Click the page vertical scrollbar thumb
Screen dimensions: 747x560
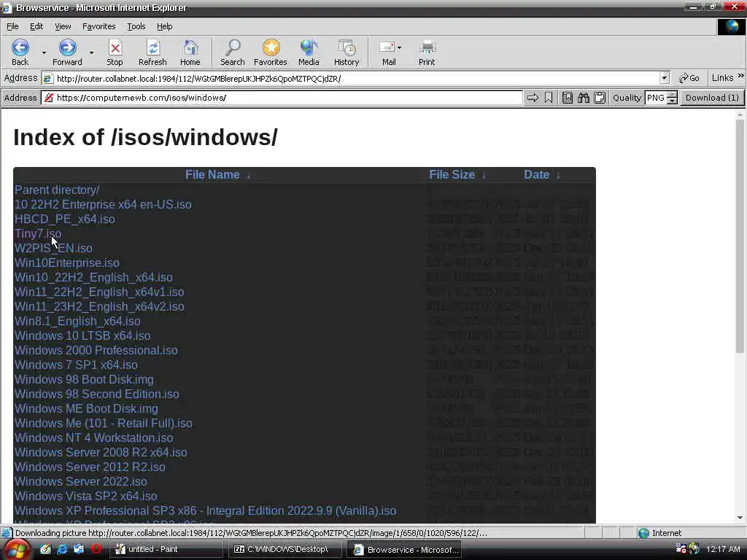pos(740,236)
